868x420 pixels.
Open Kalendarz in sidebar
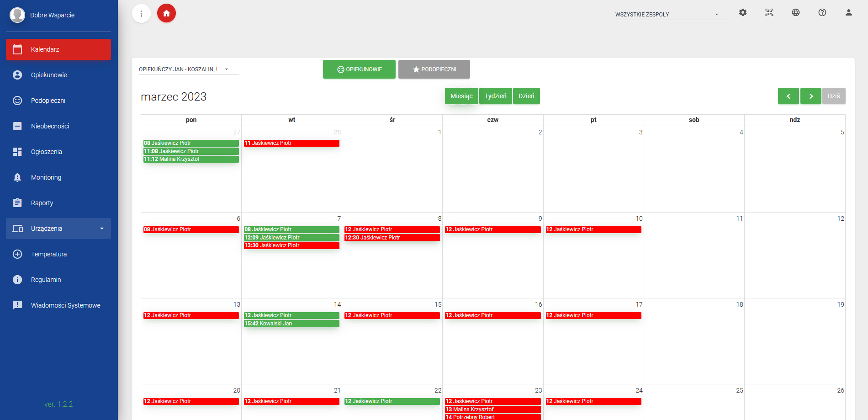(58, 49)
